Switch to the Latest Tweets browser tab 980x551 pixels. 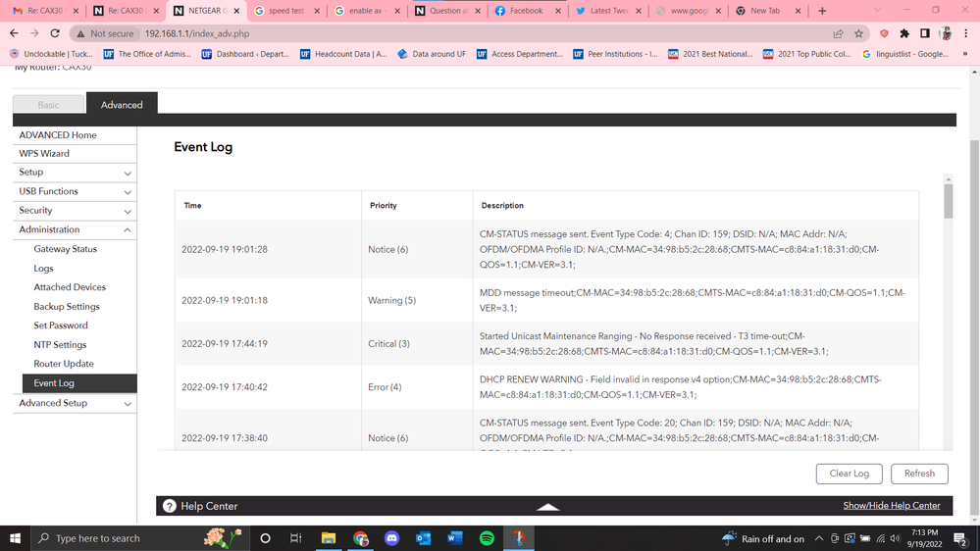609,11
